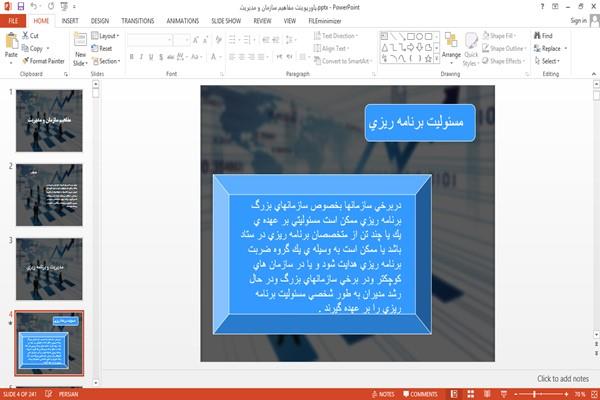Click Sign in link
This screenshot has height=400, width=600.
(x=578, y=21)
